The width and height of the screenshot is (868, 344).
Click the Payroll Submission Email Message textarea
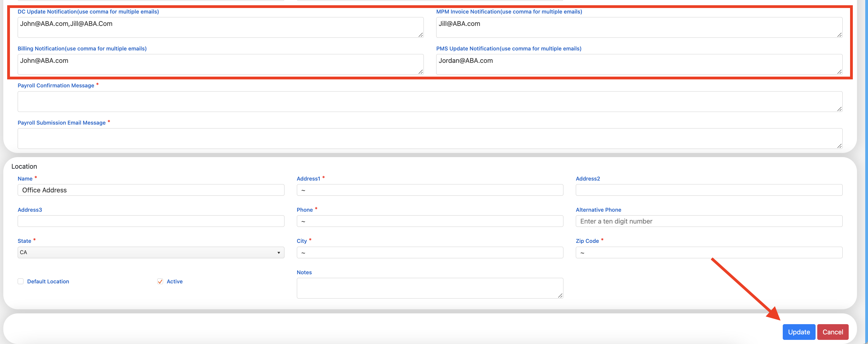[x=430, y=138]
